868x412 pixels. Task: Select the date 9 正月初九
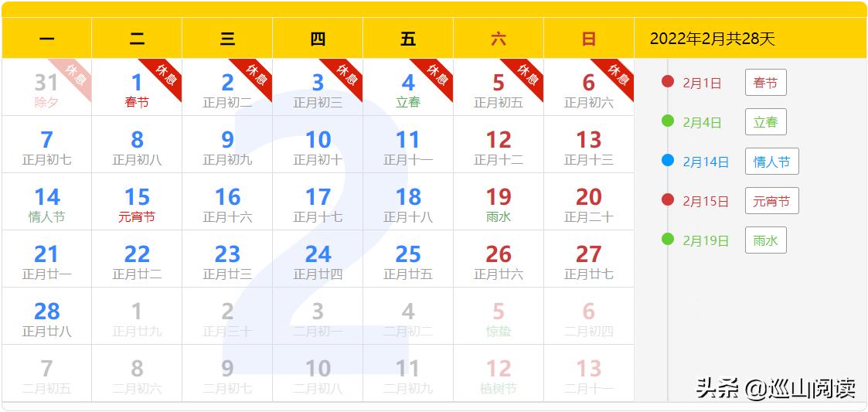(x=227, y=145)
